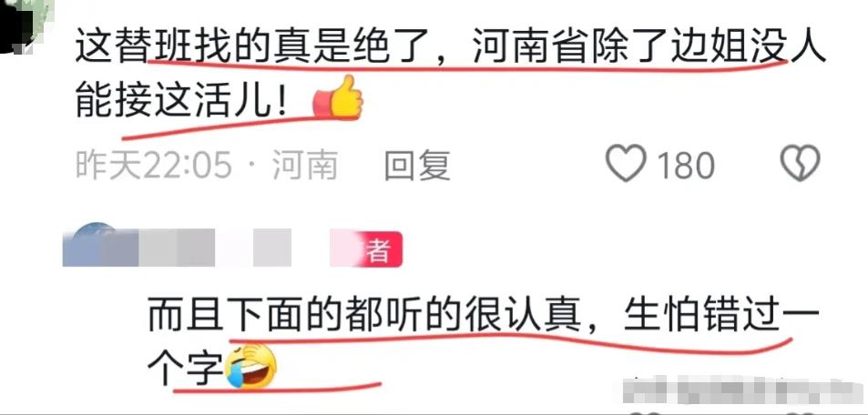Screen dimensions: 868x415
Task: Click the 昨天22:05 timestamp
Action: tap(153, 165)
